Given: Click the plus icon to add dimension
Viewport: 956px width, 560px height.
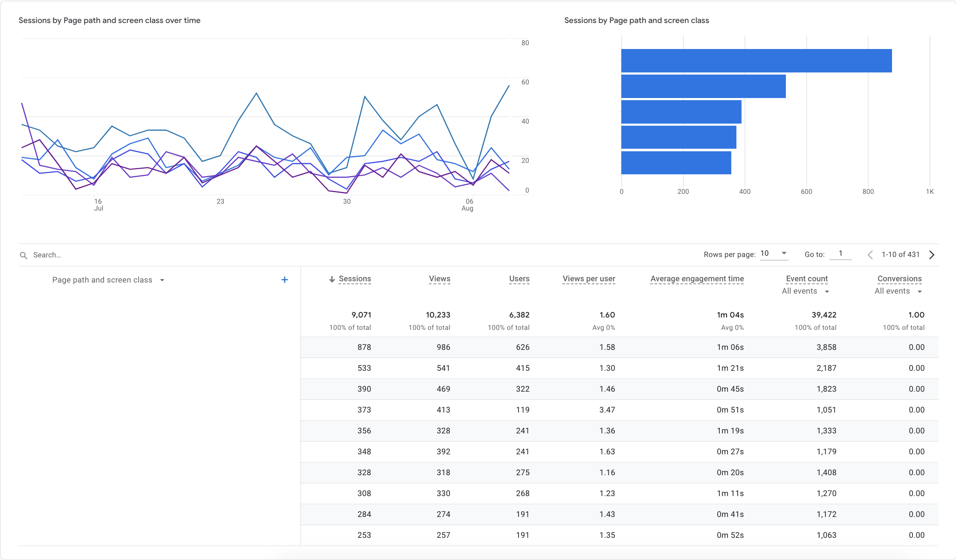Looking at the screenshot, I should (x=284, y=280).
